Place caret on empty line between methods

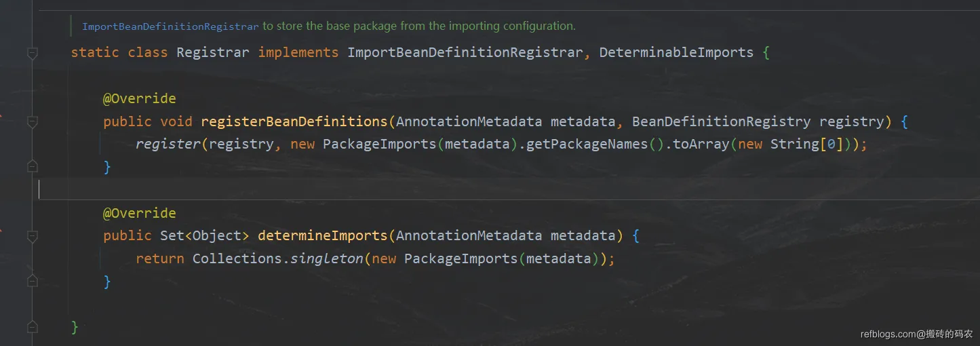click(271, 189)
